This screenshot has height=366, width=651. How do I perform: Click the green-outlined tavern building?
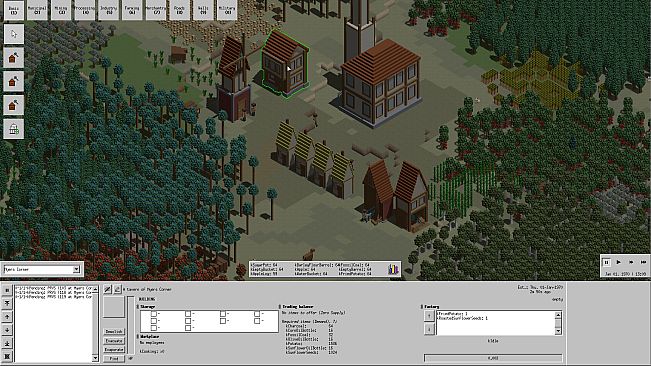[285, 63]
